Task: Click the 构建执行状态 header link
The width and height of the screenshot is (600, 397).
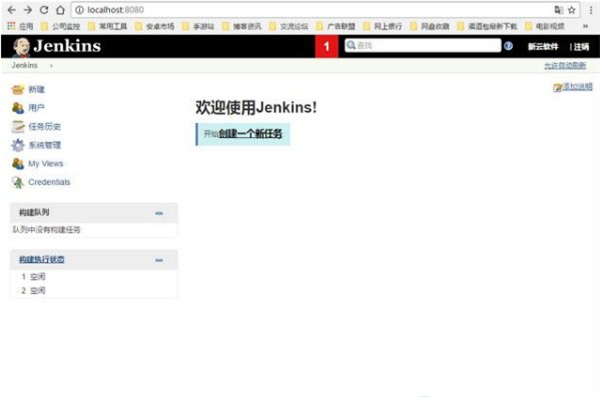Action: coord(42,260)
